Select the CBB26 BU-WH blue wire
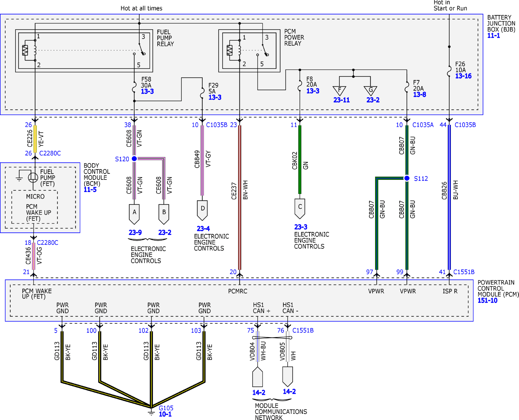 coord(449,197)
